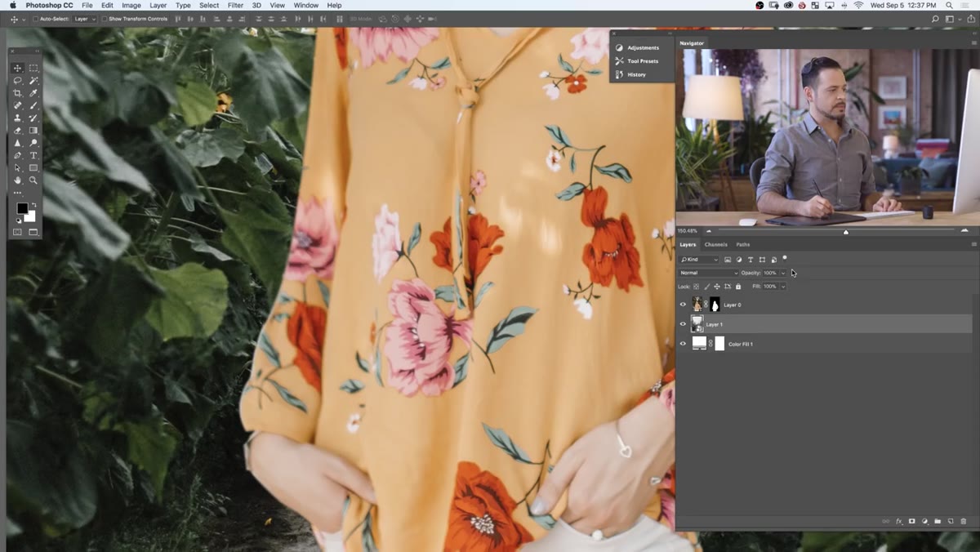Viewport: 980px width, 552px height.
Task: Open the History panel button
Action: point(636,74)
